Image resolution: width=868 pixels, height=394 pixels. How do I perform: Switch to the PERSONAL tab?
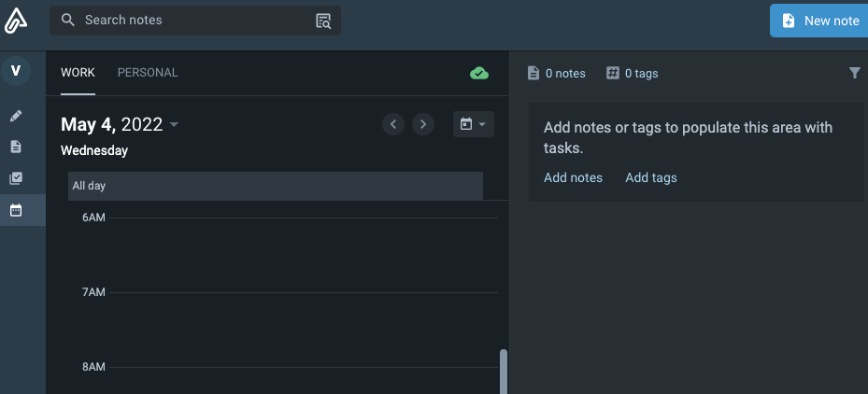coord(148,73)
